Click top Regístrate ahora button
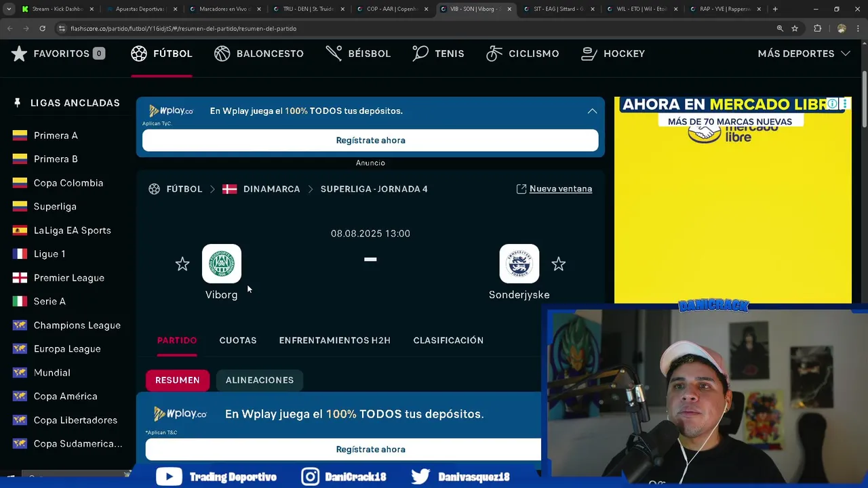Viewport: 868px width, 488px height. coord(370,140)
